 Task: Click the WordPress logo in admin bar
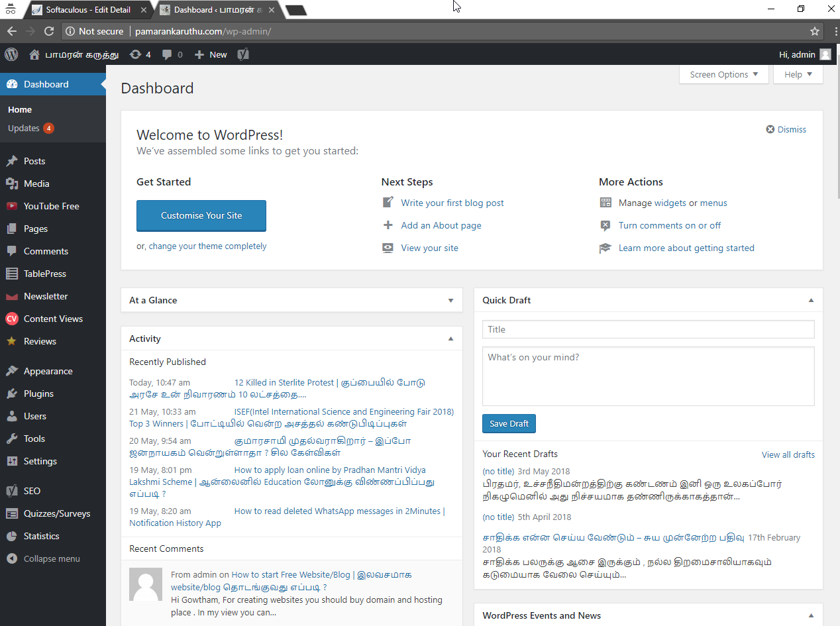[x=11, y=54]
